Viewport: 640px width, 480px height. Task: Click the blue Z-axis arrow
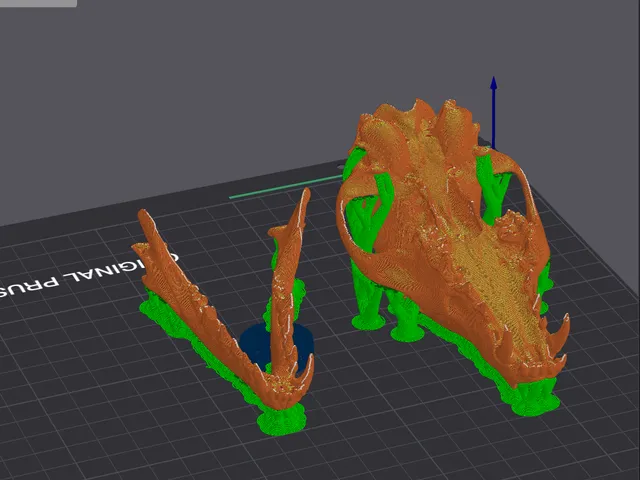pyautogui.click(x=493, y=112)
